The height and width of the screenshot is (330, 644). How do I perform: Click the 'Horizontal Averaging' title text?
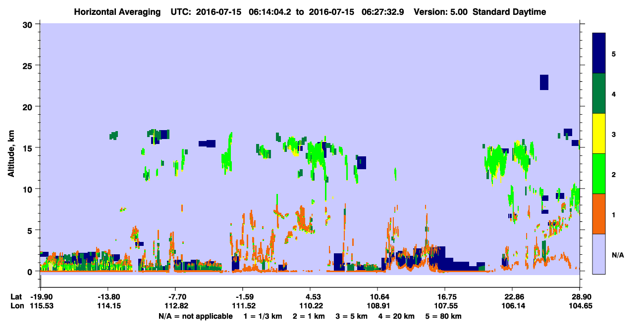(x=117, y=12)
